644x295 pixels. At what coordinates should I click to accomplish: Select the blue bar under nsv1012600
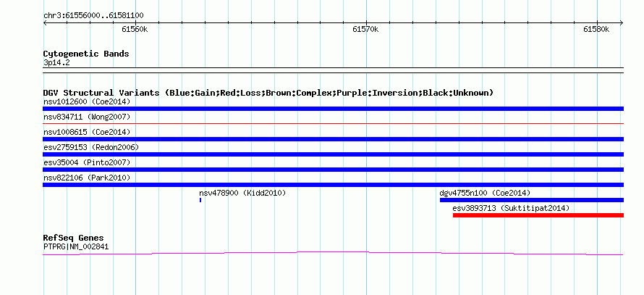pyautogui.click(x=333, y=109)
